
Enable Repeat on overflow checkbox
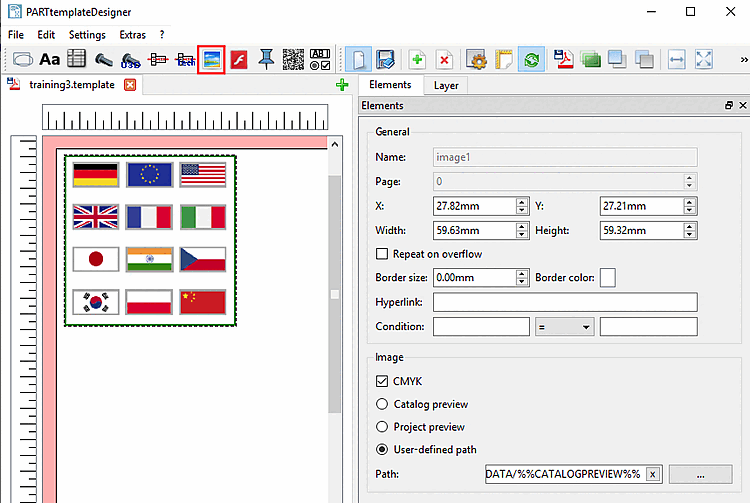(x=382, y=254)
